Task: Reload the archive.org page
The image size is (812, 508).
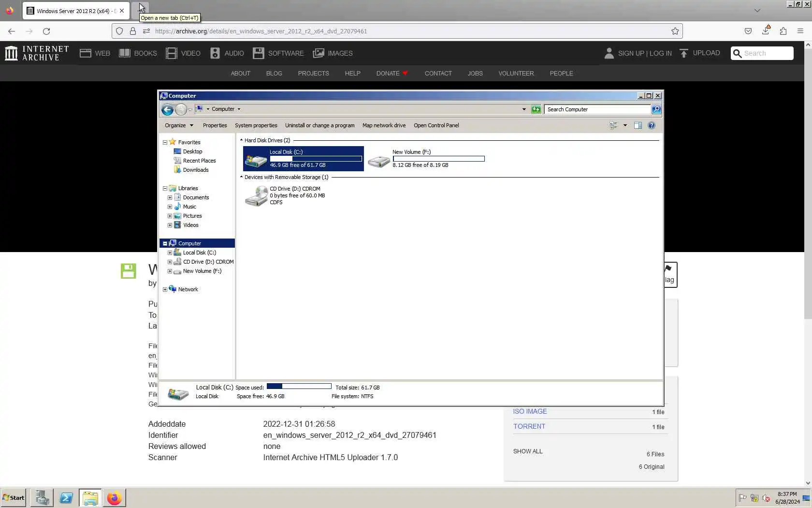Action: coord(46,31)
